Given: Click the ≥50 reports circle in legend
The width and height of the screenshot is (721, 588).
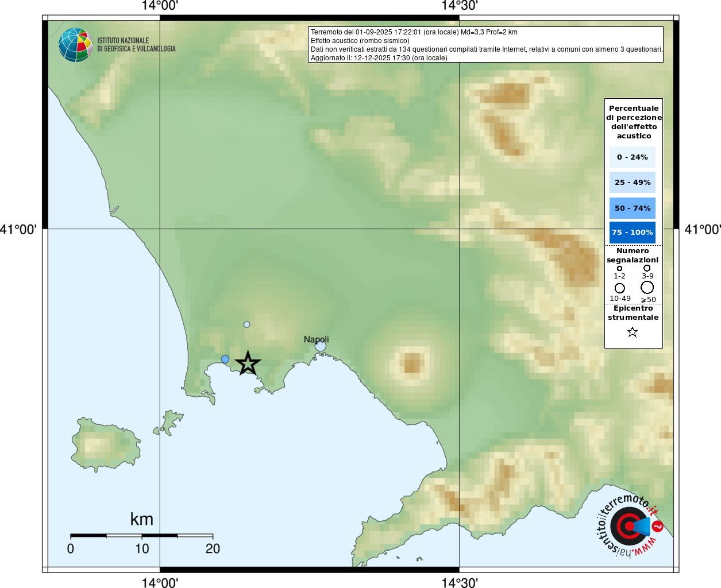Looking at the screenshot, I should 647,288.
